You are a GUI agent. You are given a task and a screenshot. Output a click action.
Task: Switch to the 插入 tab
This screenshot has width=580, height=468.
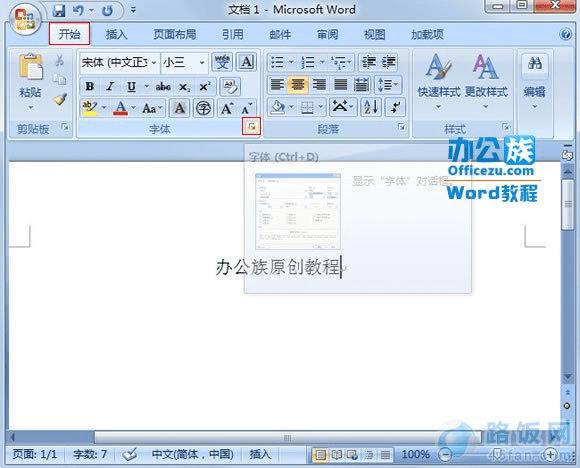pos(117,34)
